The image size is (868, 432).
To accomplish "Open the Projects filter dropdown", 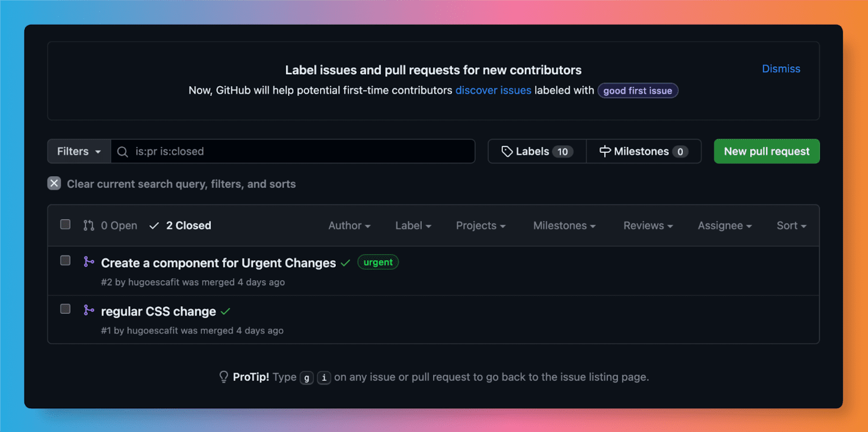I will tap(481, 225).
